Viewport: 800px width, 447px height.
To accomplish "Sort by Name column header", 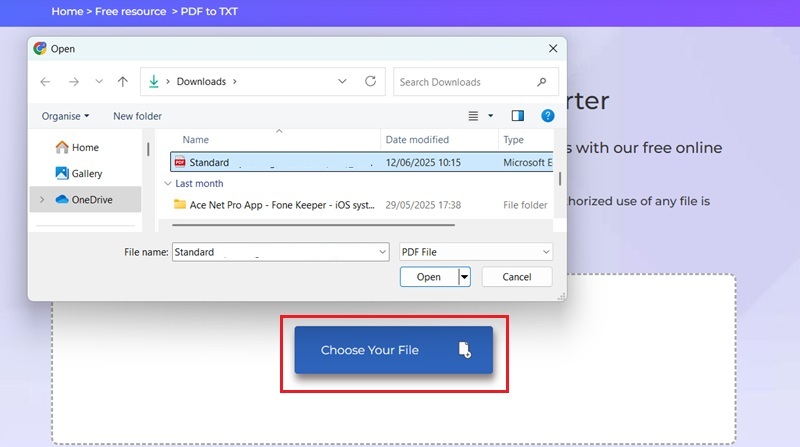I will coord(195,140).
